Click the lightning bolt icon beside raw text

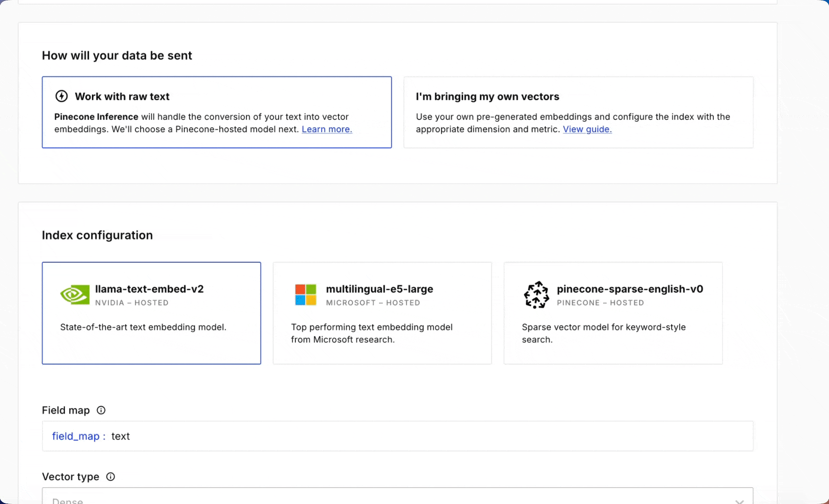pos(62,96)
